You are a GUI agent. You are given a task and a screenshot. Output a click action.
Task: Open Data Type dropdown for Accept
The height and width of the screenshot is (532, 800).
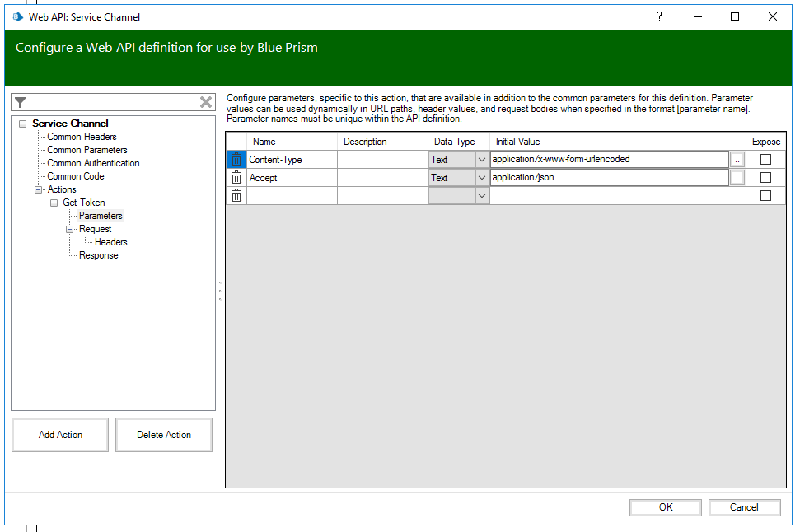[x=481, y=178]
